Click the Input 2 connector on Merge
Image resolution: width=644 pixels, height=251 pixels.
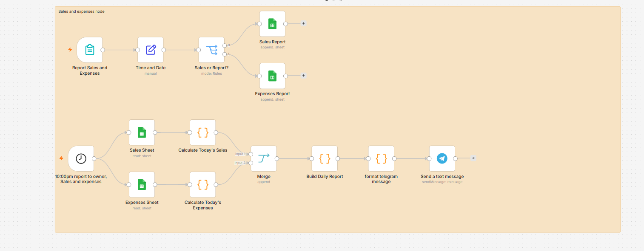(x=251, y=163)
